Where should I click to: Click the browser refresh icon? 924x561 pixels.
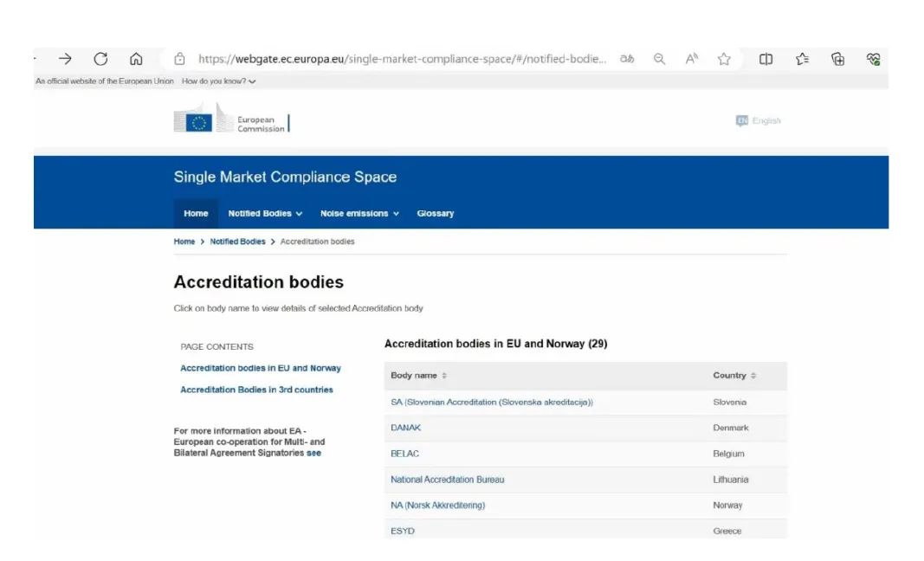coord(100,59)
